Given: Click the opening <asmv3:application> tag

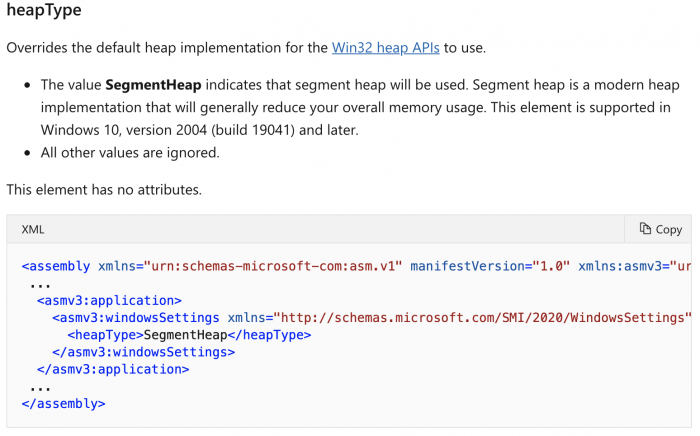Looking at the screenshot, I should click(109, 300).
